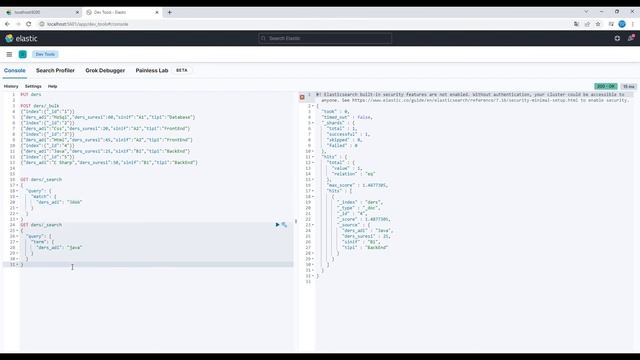Focus the Search Elastic field
640x360 pixels.
pyautogui.click(x=325, y=38)
